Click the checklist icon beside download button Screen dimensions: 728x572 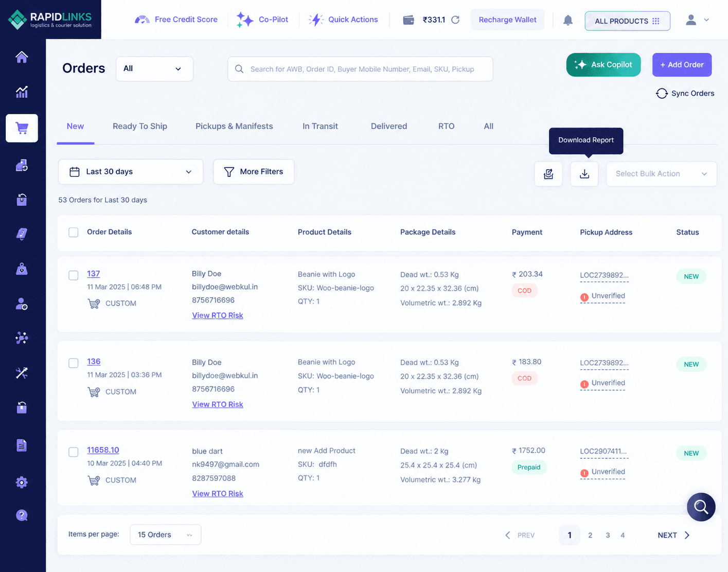click(x=548, y=174)
